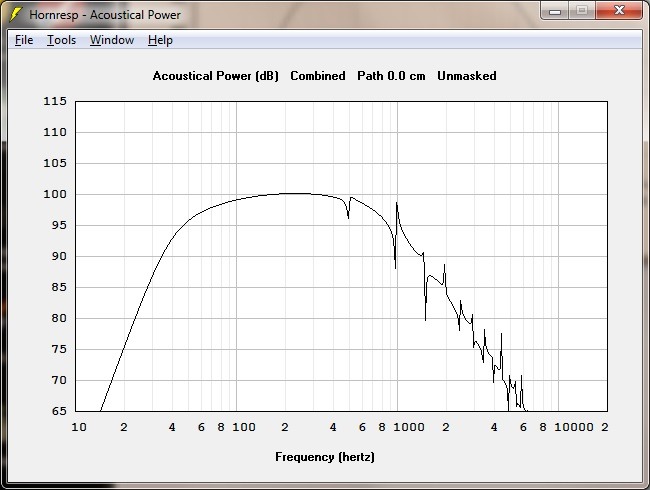This screenshot has width=650, height=490.
Task: Click the 75 value on vertical axis
Action: click(x=59, y=349)
